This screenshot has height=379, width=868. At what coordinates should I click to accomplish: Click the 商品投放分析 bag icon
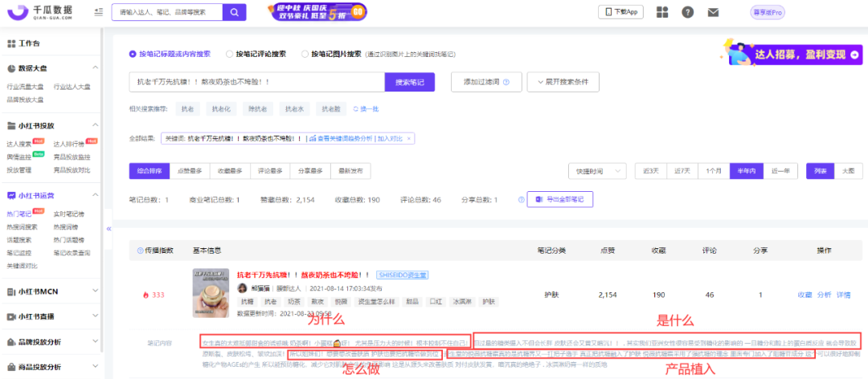(x=11, y=368)
